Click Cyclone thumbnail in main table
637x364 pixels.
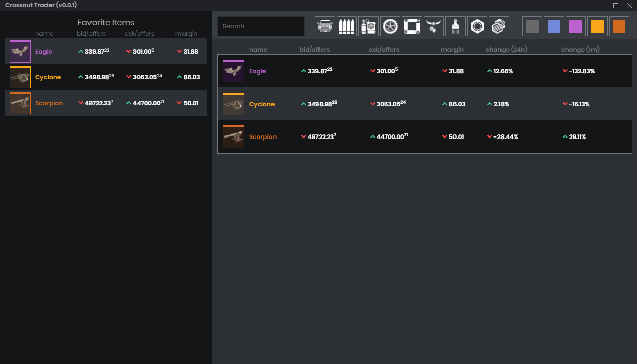click(234, 104)
